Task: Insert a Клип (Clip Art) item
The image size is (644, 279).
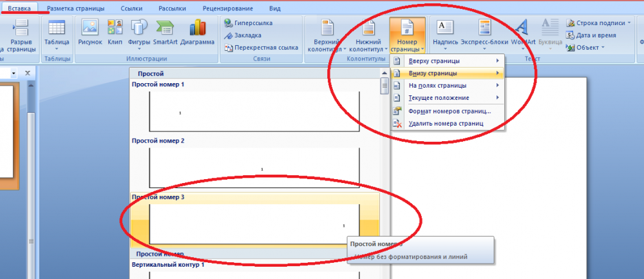Action: (115, 34)
